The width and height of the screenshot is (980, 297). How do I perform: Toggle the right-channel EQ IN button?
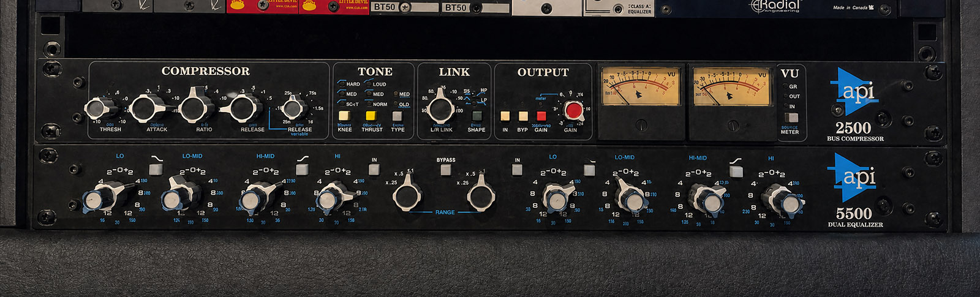click(518, 170)
